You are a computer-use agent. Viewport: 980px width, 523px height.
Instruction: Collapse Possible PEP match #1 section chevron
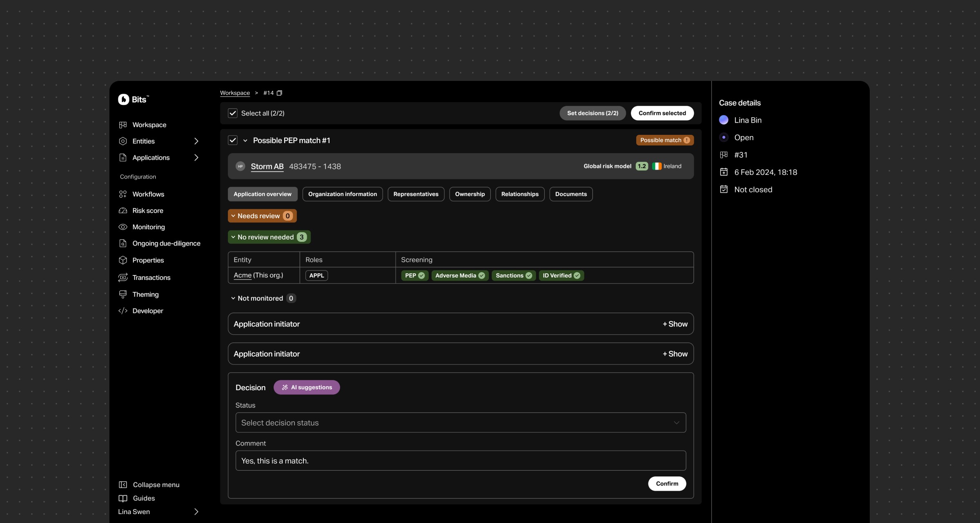(x=245, y=141)
